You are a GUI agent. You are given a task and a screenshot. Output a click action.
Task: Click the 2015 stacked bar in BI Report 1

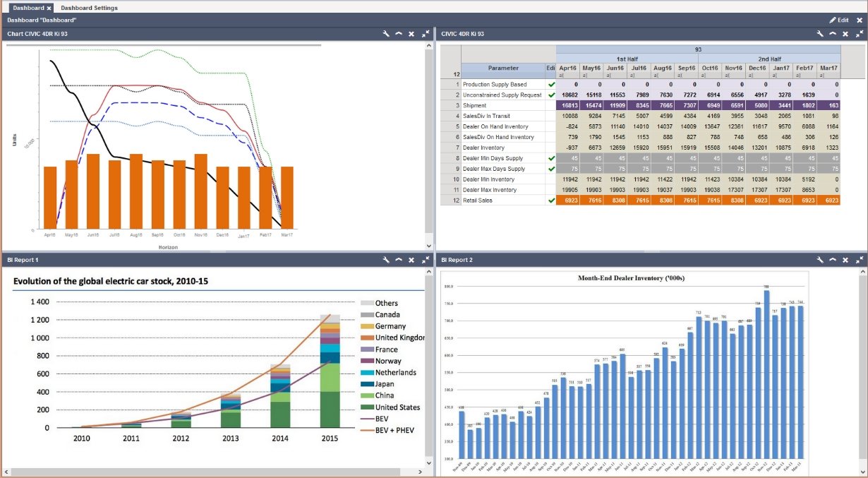[x=330, y=371]
